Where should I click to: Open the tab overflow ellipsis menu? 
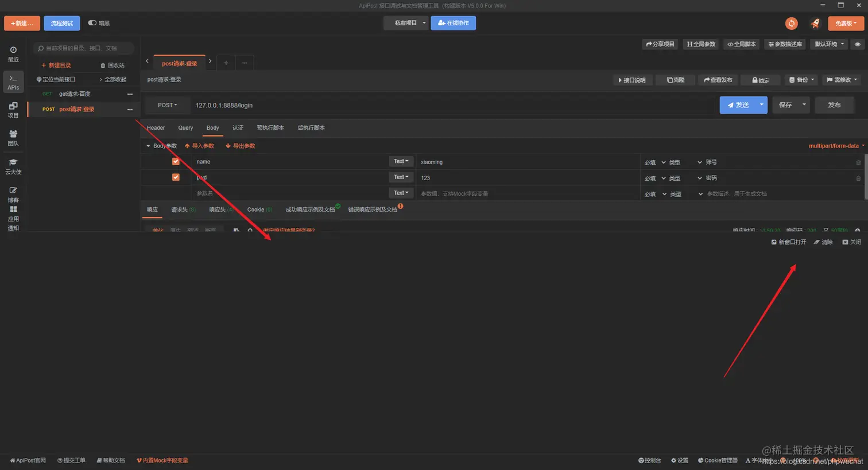point(244,63)
